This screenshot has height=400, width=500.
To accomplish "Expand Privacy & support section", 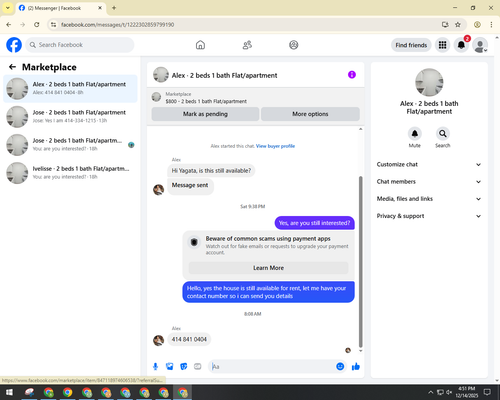I will [x=429, y=216].
